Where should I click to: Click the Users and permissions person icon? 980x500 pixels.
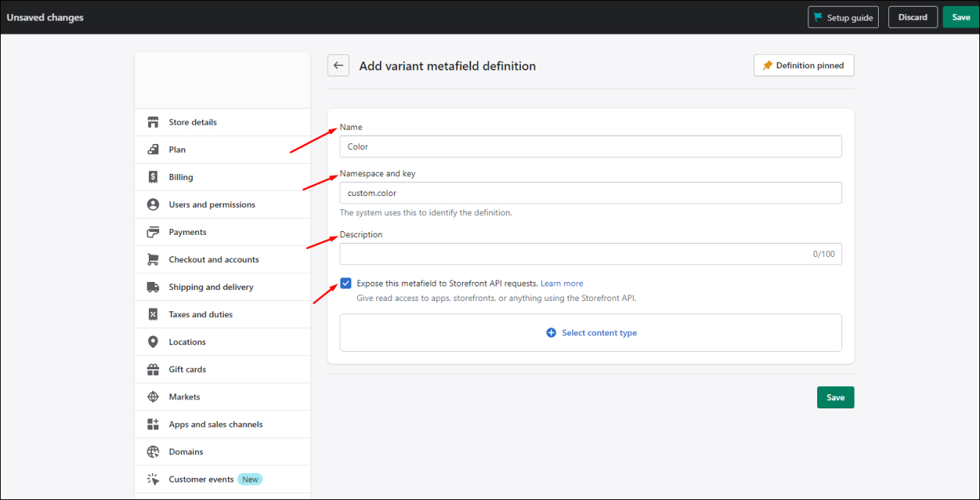point(153,204)
